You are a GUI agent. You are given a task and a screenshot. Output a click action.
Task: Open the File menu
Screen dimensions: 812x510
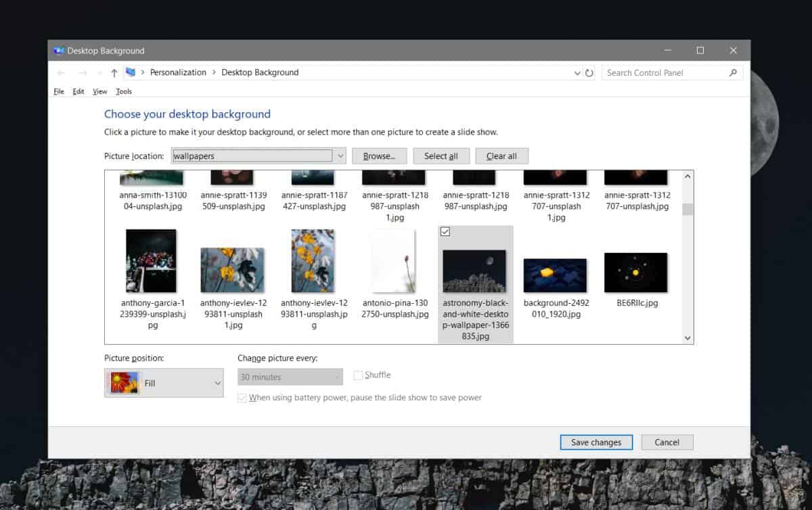tap(58, 91)
